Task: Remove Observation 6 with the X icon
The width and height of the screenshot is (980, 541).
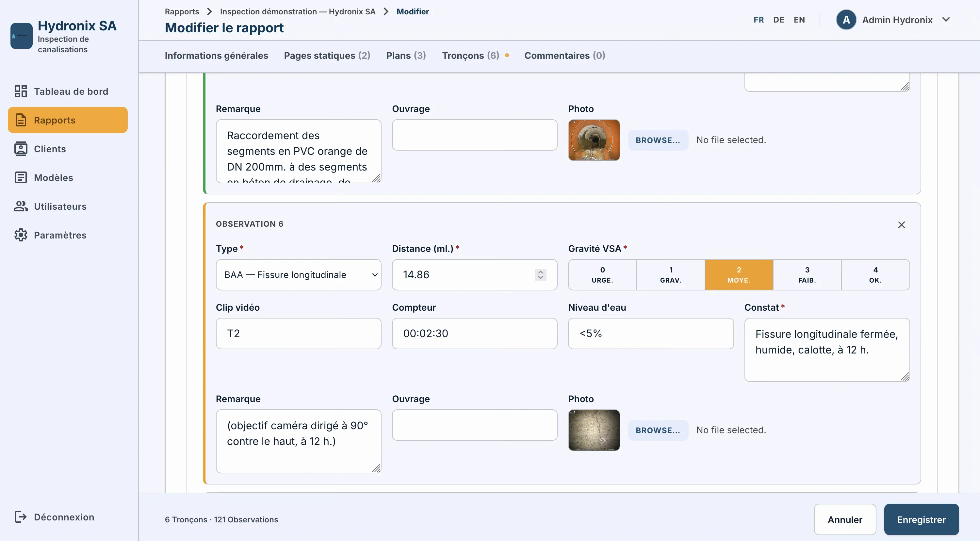Action: [x=901, y=225]
